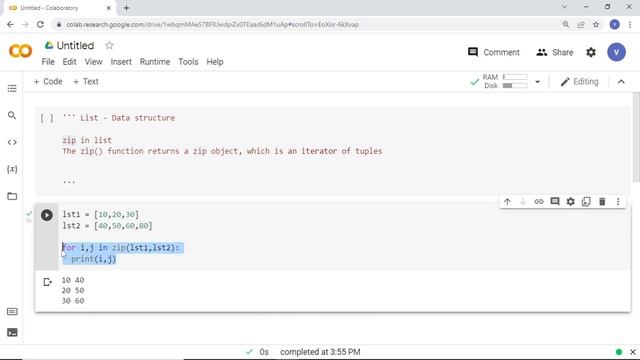The height and width of the screenshot is (360, 640).
Task: Share the notebook
Action: [x=555, y=52]
